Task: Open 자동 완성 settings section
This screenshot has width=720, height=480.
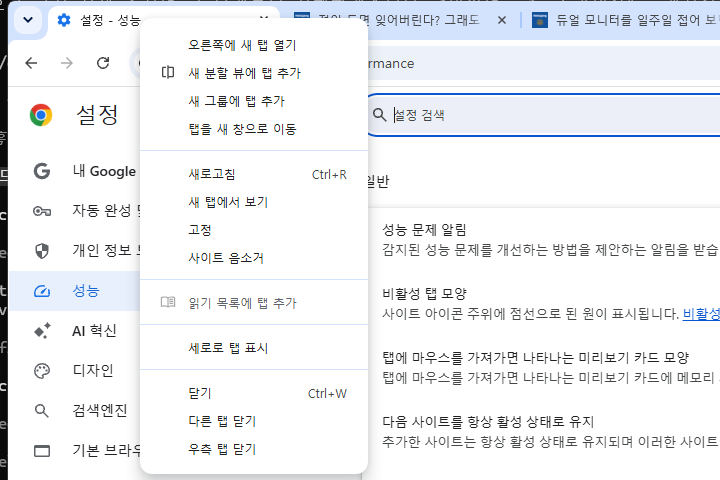Action: [x=74, y=211]
